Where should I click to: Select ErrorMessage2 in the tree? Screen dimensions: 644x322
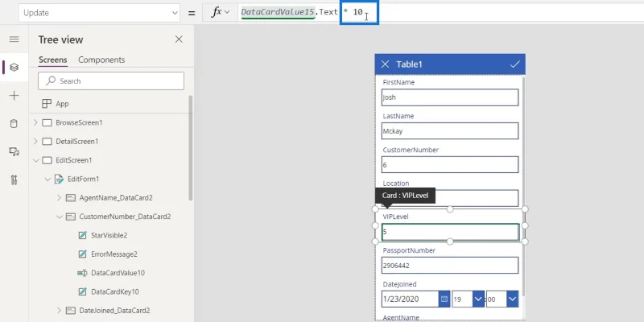coord(114,254)
